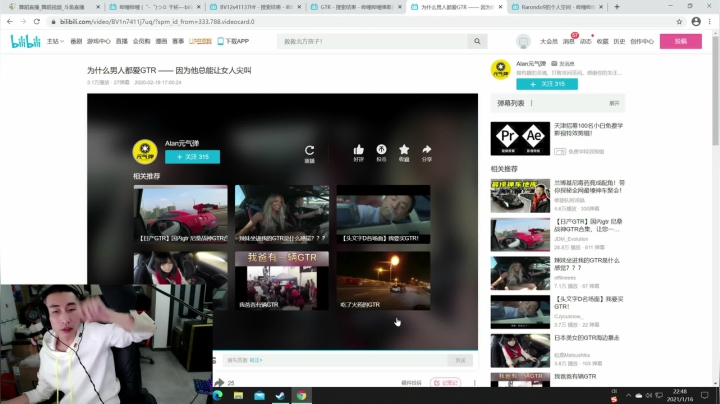This screenshot has width=720, height=404.
Task: Open Microsoft Edge from the taskbar
Action: tap(218, 395)
